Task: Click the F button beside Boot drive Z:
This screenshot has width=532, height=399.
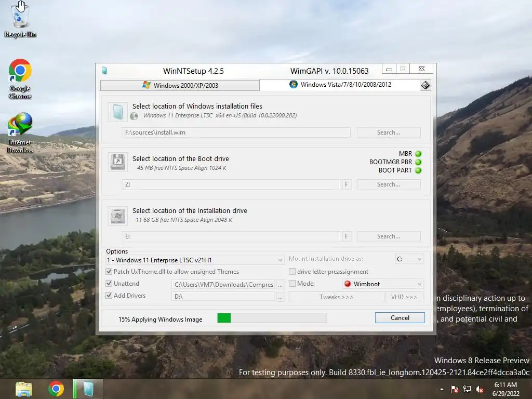Action: pyautogui.click(x=347, y=184)
